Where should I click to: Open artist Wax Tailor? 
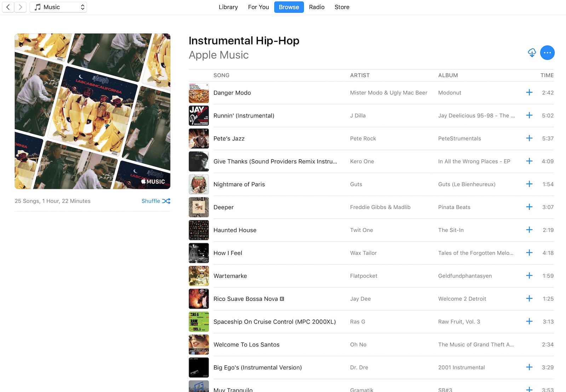(x=363, y=253)
